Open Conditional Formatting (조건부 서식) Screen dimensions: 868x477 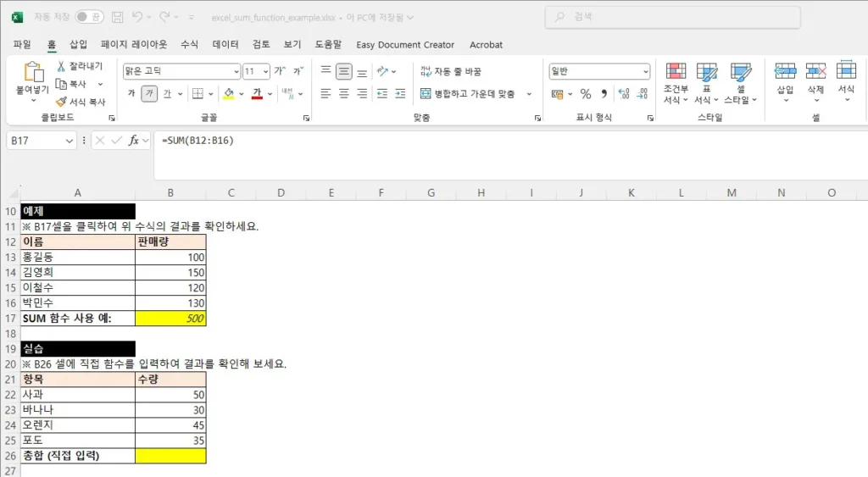pos(676,82)
